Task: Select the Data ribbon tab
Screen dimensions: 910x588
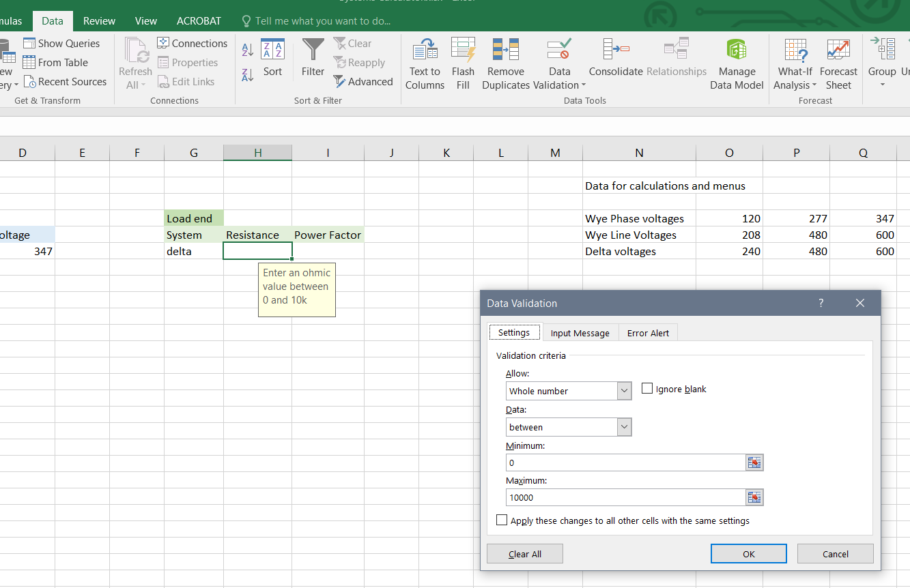Action: pyautogui.click(x=53, y=20)
